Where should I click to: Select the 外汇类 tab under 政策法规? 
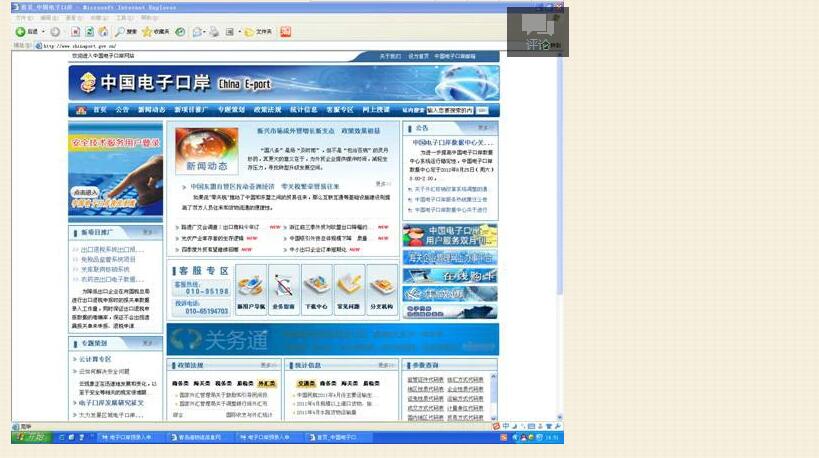[x=266, y=383]
